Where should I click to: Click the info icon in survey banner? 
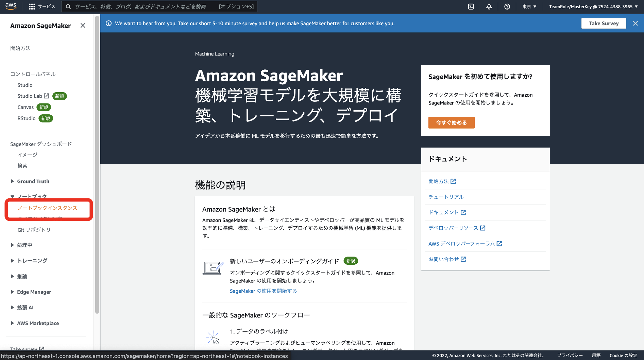click(108, 23)
